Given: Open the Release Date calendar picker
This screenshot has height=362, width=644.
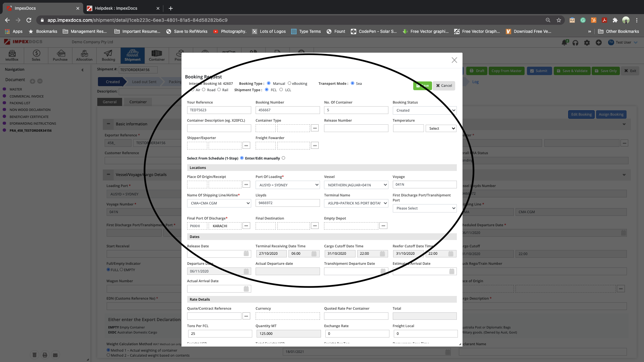Looking at the screenshot, I should (x=246, y=254).
